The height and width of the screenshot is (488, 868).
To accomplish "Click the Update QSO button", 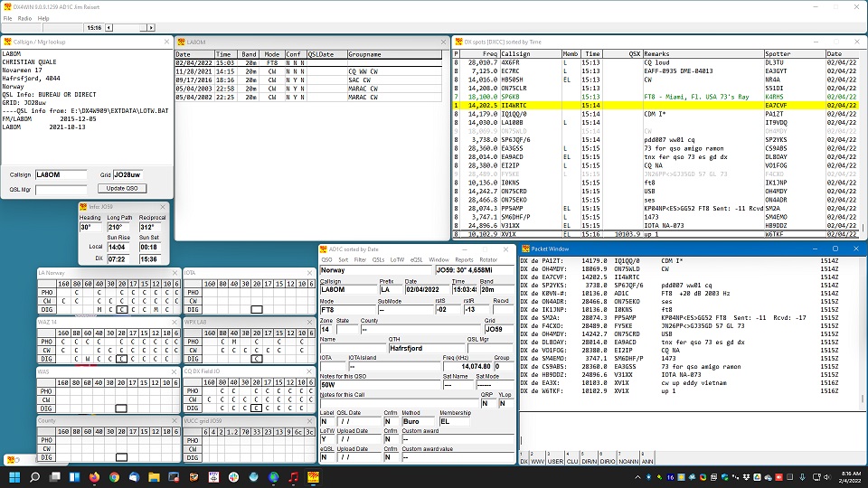I will tap(122, 189).
